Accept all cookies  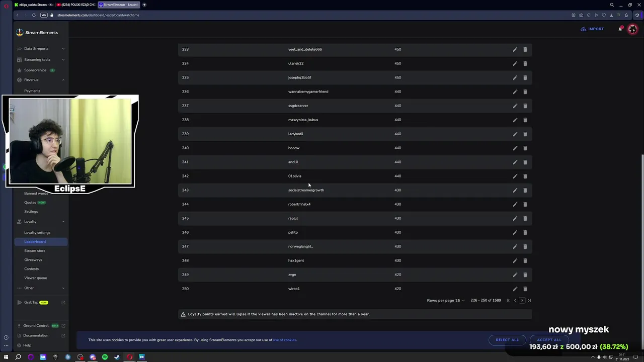click(549, 340)
